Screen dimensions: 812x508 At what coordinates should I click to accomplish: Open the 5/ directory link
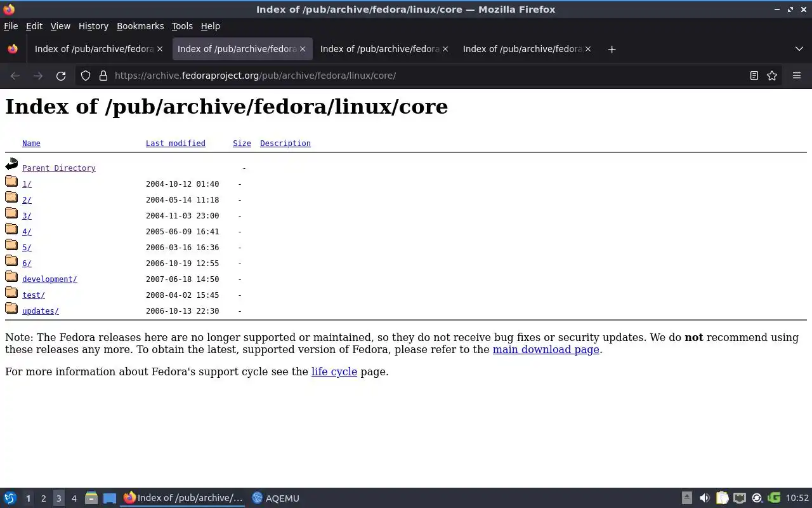(27, 248)
